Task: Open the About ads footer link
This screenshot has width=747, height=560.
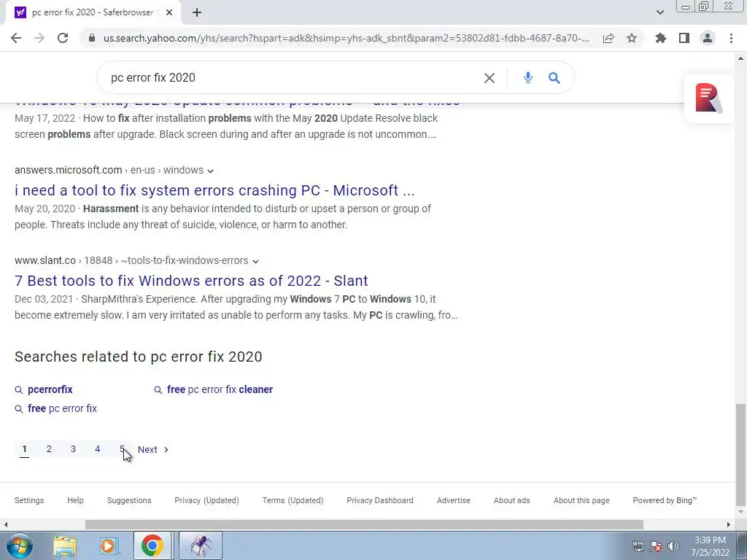Action: tap(511, 500)
